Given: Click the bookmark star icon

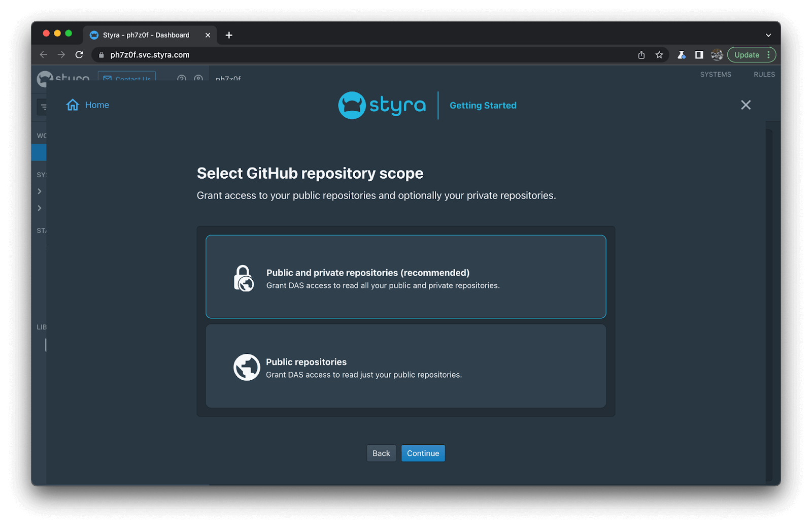Looking at the screenshot, I should [659, 55].
